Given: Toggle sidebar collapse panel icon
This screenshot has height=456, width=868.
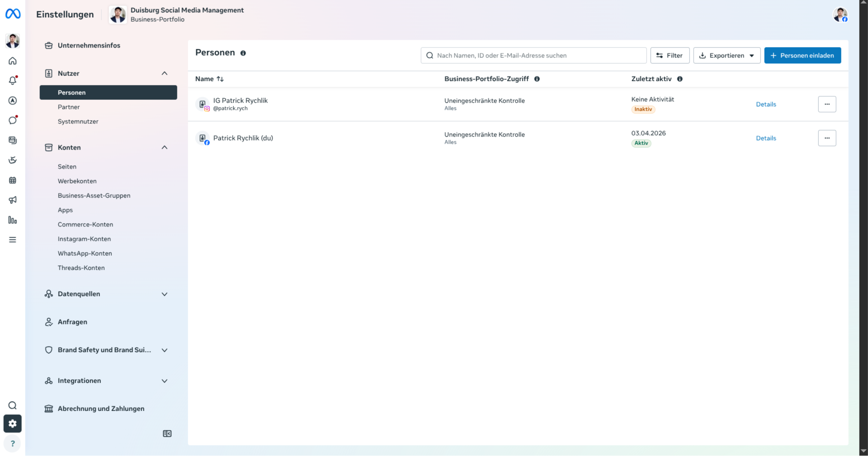Looking at the screenshot, I should click(167, 433).
